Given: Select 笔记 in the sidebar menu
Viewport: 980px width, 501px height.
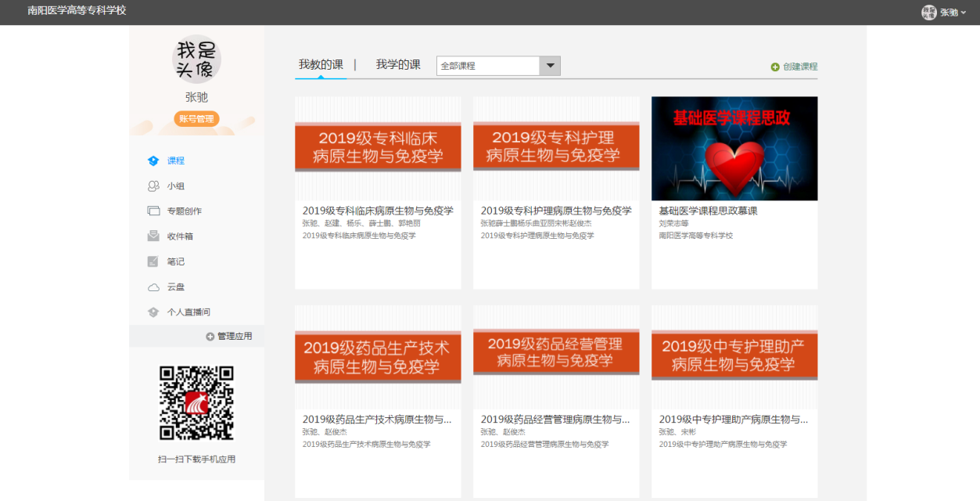Looking at the screenshot, I should click(x=176, y=261).
